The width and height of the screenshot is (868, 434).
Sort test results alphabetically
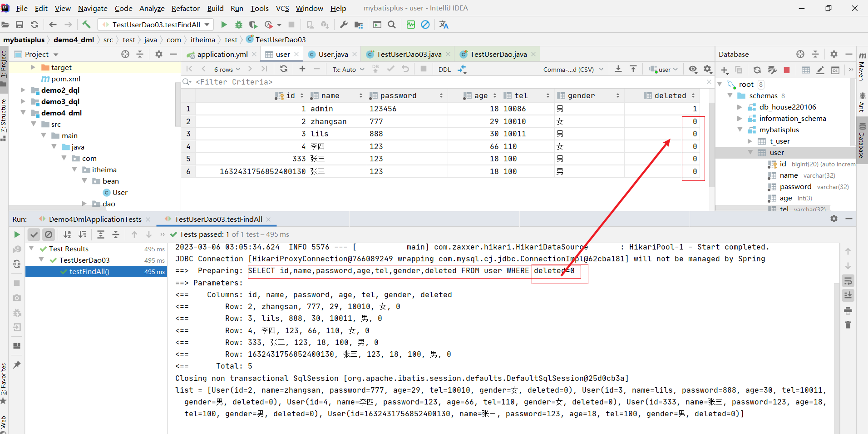pyautogui.click(x=67, y=234)
